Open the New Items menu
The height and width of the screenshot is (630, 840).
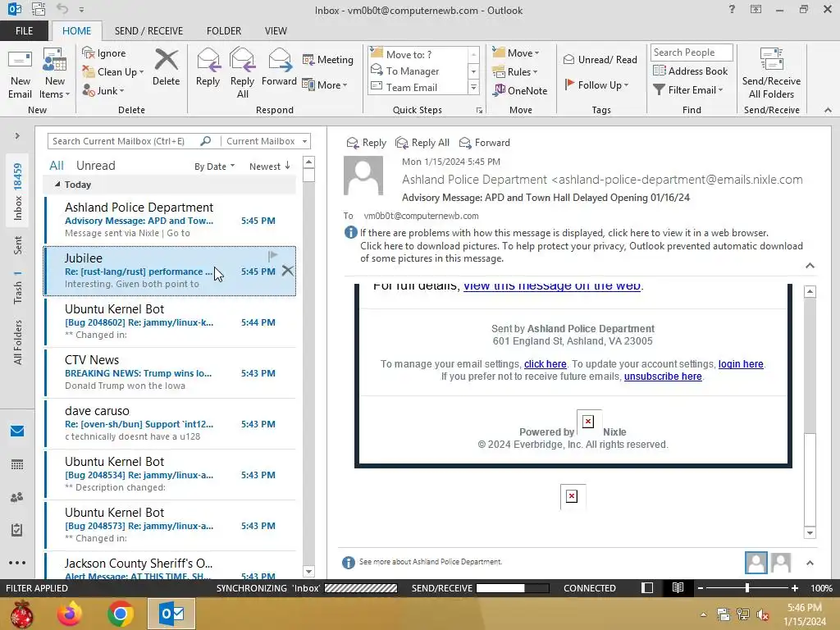click(x=55, y=74)
